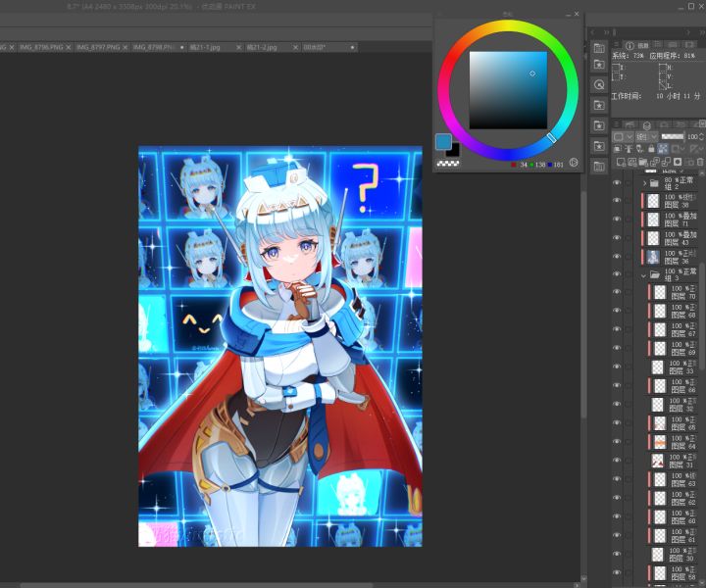Image resolution: width=706 pixels, height=588 pixels.
Task: Close the 稿21-1.jpg tab
Action: [x=238, y=47]
